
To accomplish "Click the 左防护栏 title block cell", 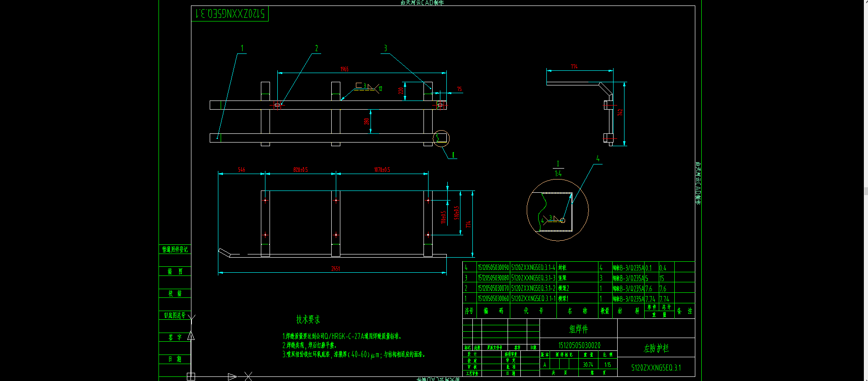I will [x=656, y=348].
